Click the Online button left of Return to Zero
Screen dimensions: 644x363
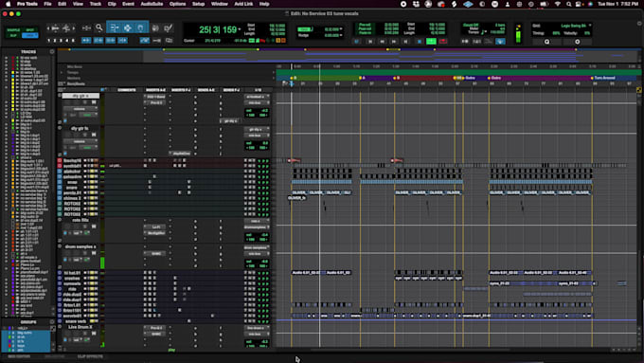pos(357,42)
